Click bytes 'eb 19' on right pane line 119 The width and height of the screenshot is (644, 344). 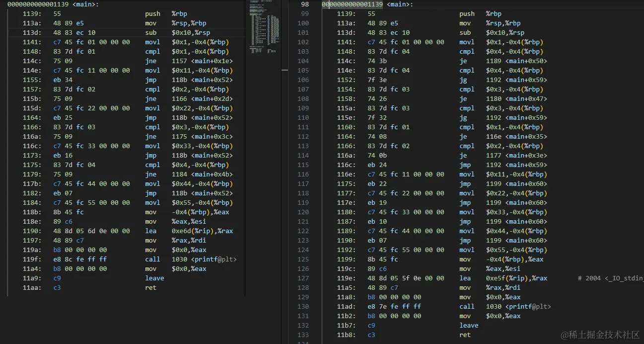[377, 203]
